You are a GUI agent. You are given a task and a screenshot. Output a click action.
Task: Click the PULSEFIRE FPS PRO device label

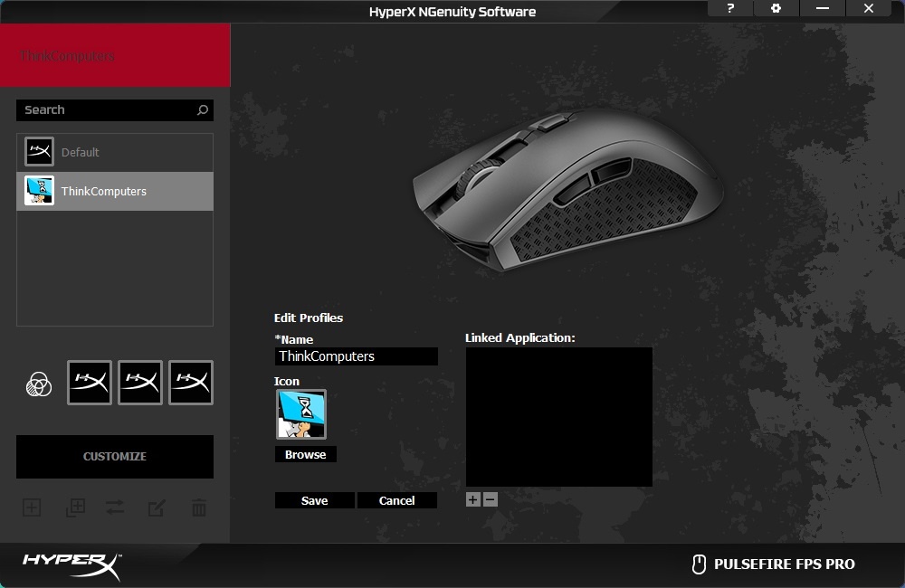click(785, 564)
